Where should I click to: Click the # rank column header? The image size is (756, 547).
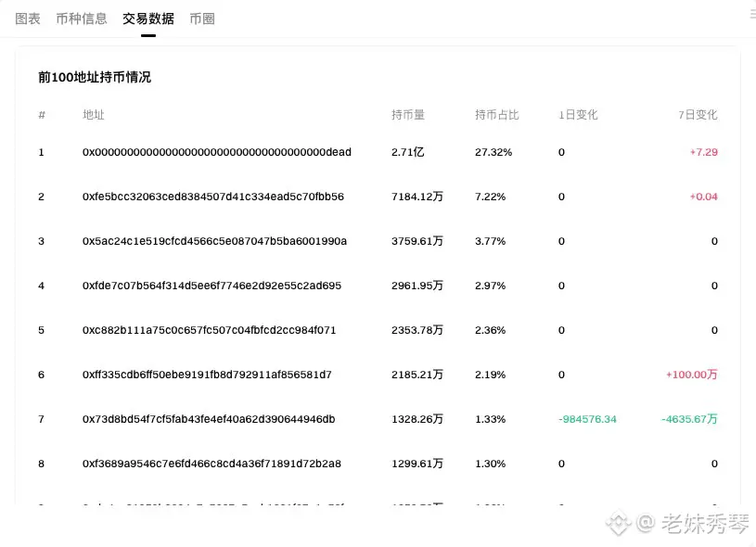pos(42,115)
